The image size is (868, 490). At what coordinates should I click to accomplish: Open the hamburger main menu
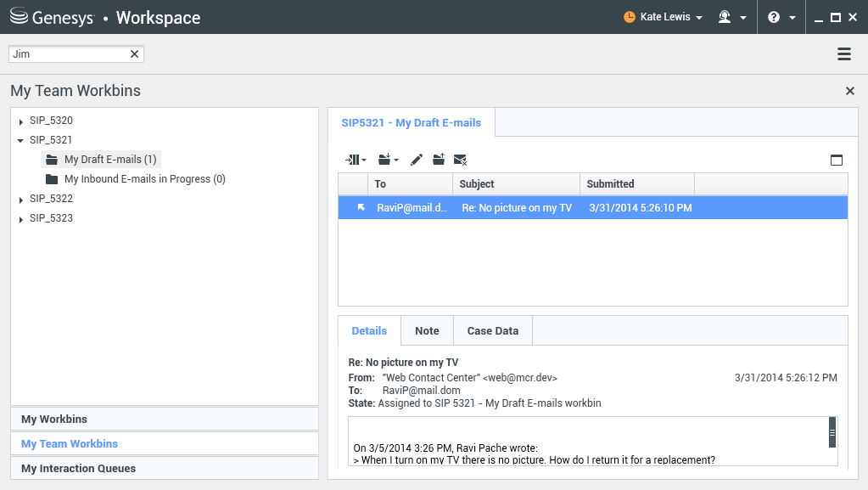coord(844,54)
